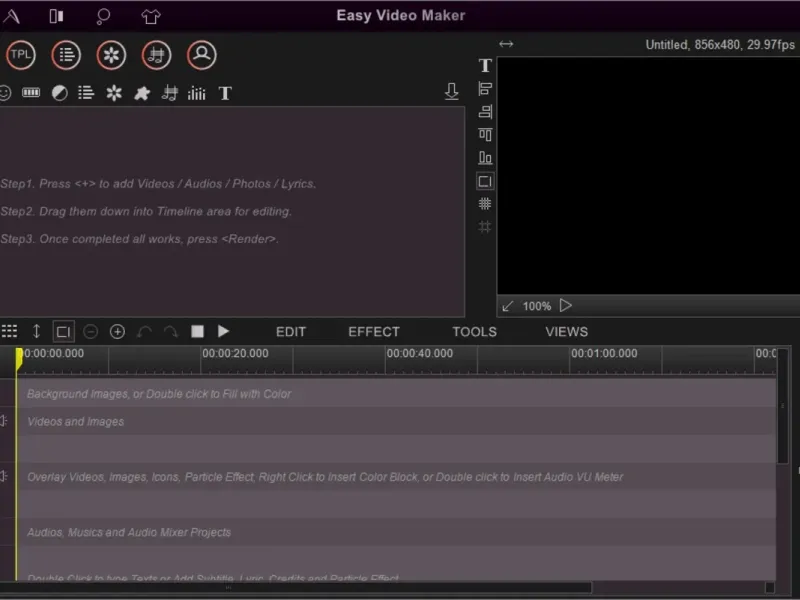Click the Untitled, 856x480 project info text

tap(720, 45)
